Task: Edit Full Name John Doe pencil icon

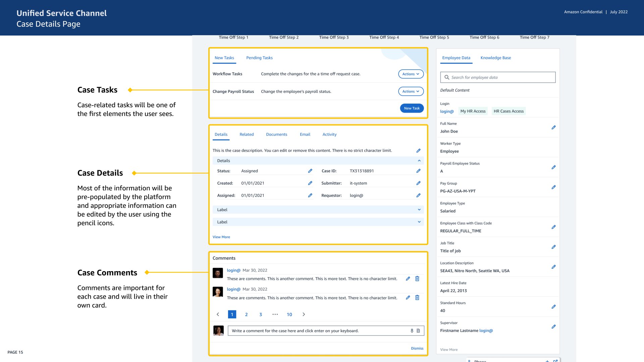Action: pyautogui.click(x=553, y=127)
